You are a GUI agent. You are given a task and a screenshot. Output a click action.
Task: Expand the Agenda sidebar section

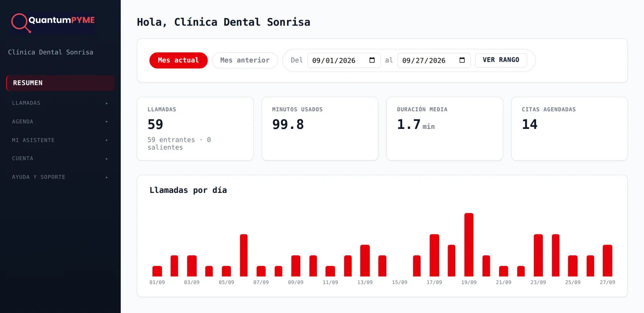tap(60, 122)
